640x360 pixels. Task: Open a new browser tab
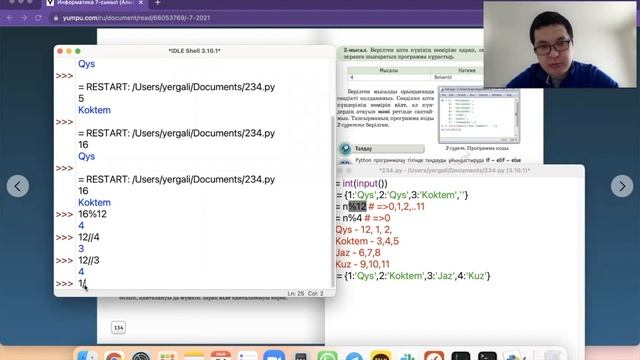158,2
